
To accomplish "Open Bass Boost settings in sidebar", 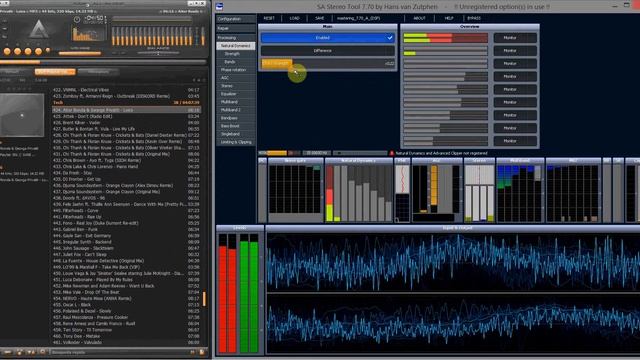I will pos(236,126).
